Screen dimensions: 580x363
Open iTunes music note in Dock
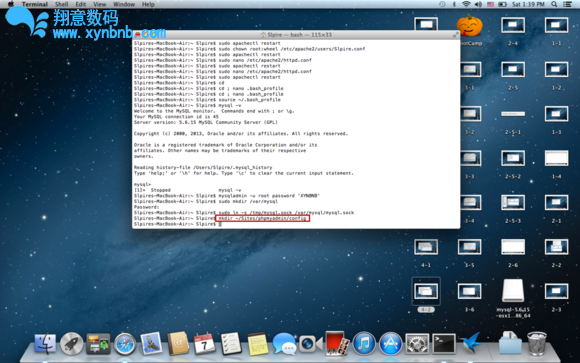coord(364,343)
